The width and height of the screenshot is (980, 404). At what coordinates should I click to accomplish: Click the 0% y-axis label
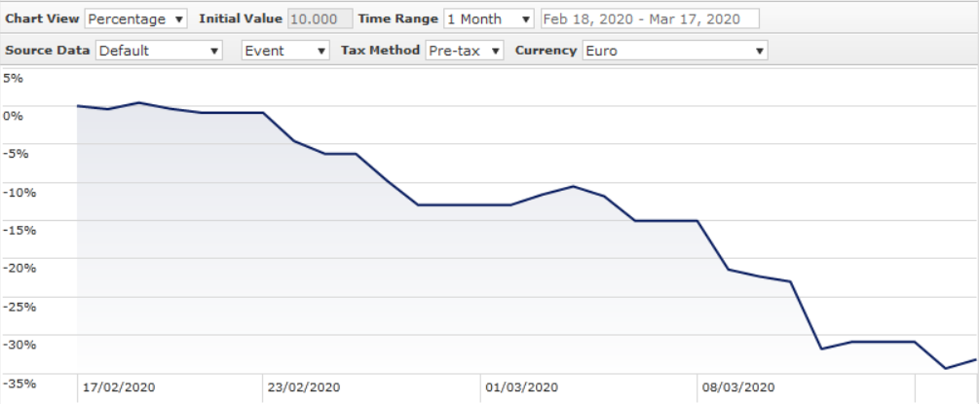click(x=13, y=115)
